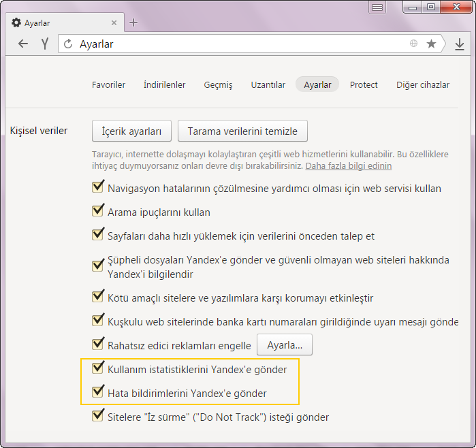Click the back arrow button
This screenshot has height=448, width=476.
(23, 44)
